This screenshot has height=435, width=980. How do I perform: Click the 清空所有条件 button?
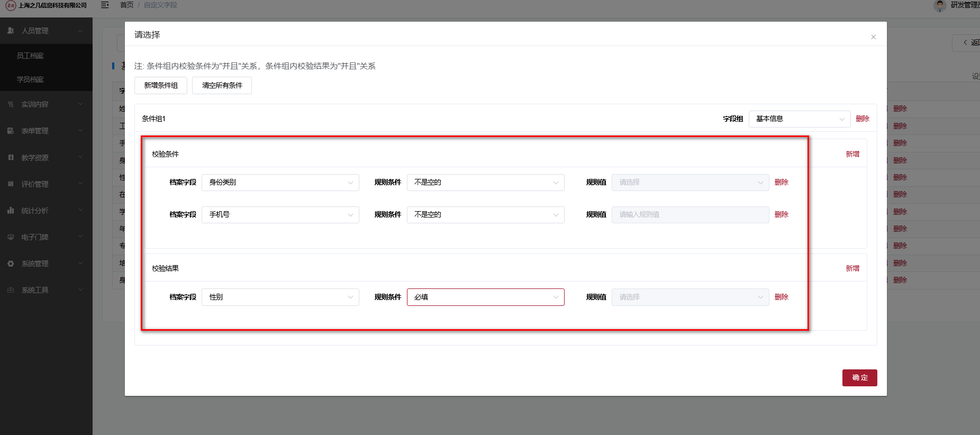[x=222, y=85]
